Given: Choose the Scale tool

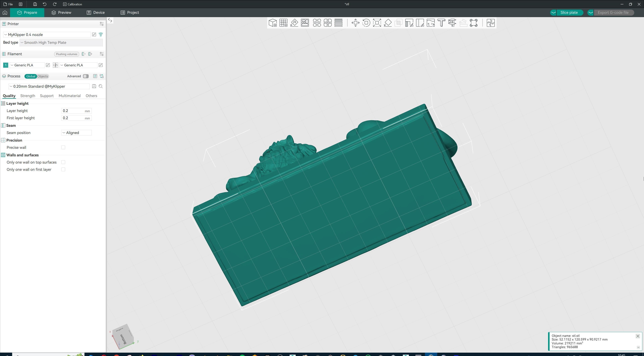Looking at the screenshot, I should [377, 23].
